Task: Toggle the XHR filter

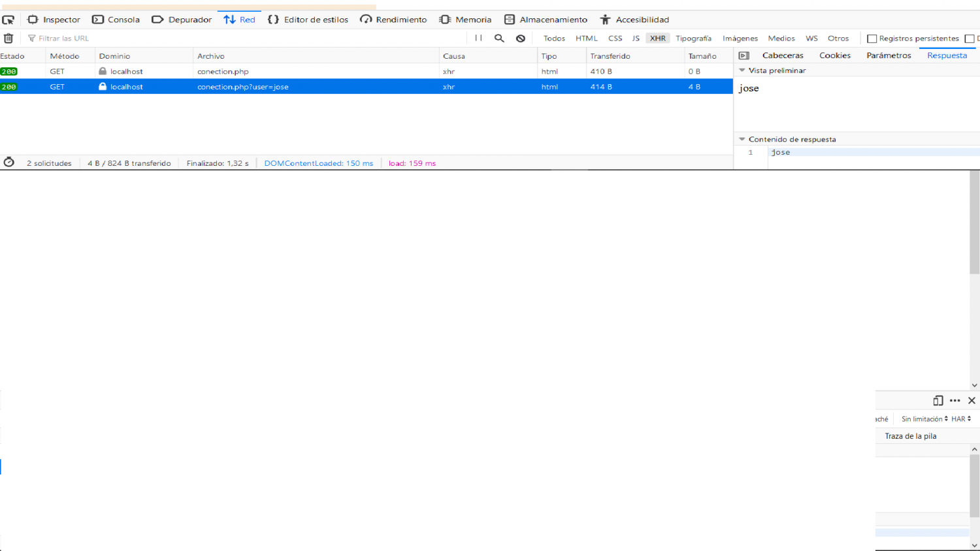Action: click(x=658, y=39)
